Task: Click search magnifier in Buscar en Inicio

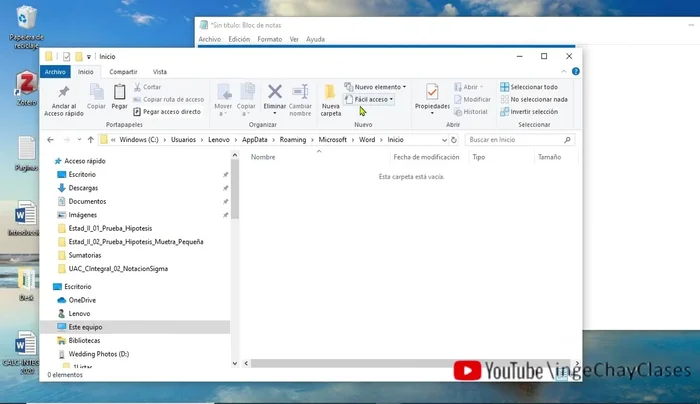Action: point(567,140)
